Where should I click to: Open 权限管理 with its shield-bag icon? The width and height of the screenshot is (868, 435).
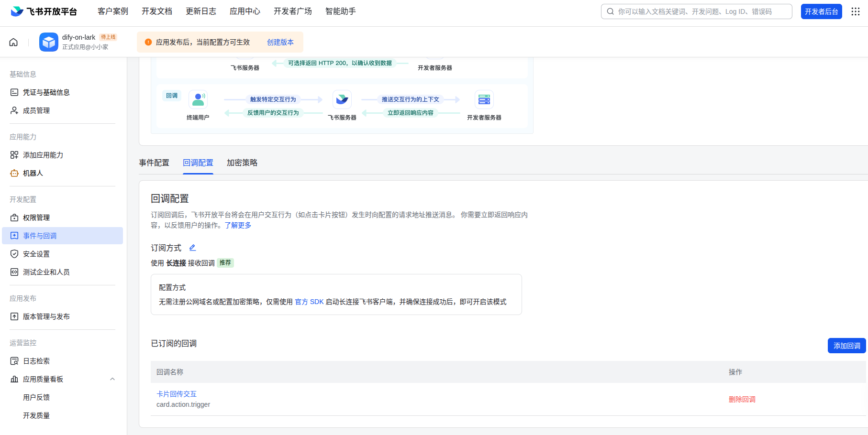click(14, 217)
